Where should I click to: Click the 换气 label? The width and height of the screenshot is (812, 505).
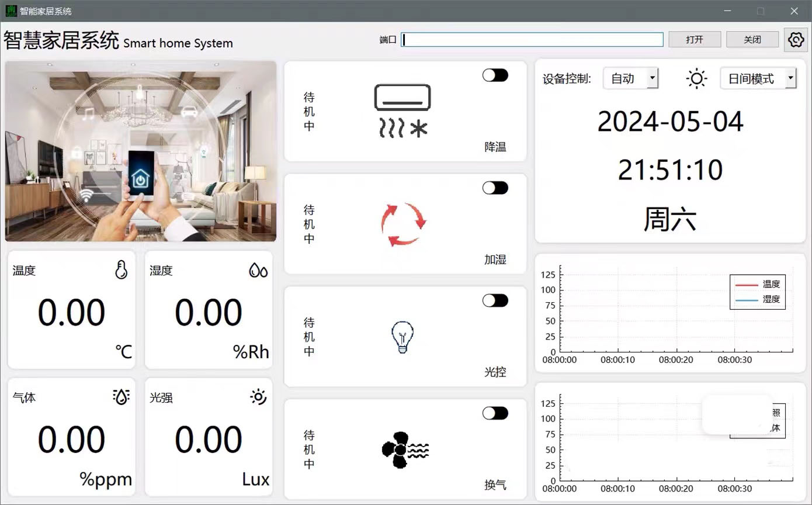coord(495,485)
